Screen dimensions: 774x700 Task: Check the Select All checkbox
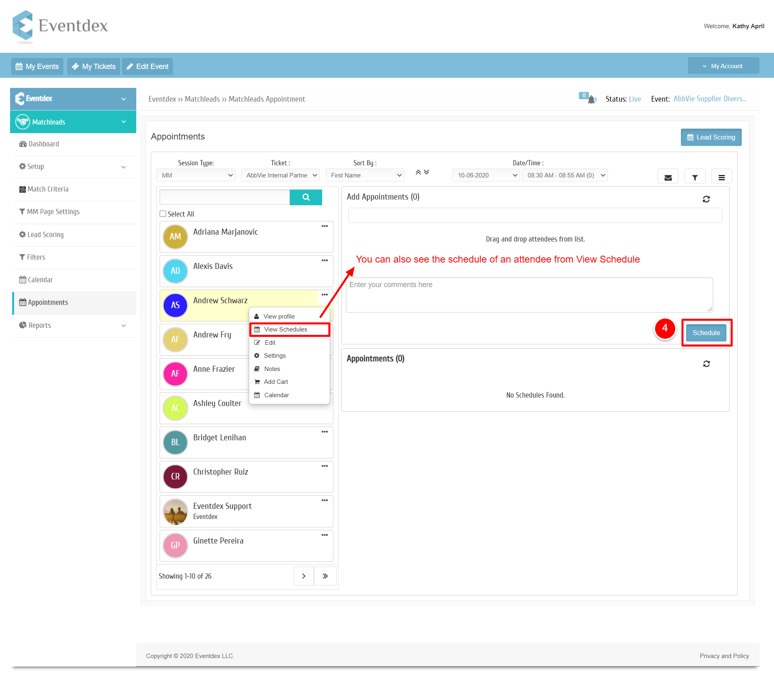click(x=163, y=214)
